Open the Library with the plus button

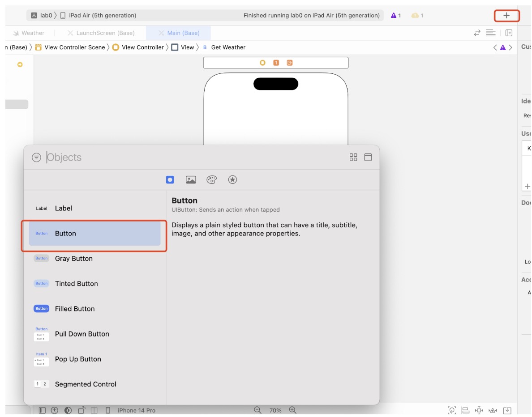[506, 16]
